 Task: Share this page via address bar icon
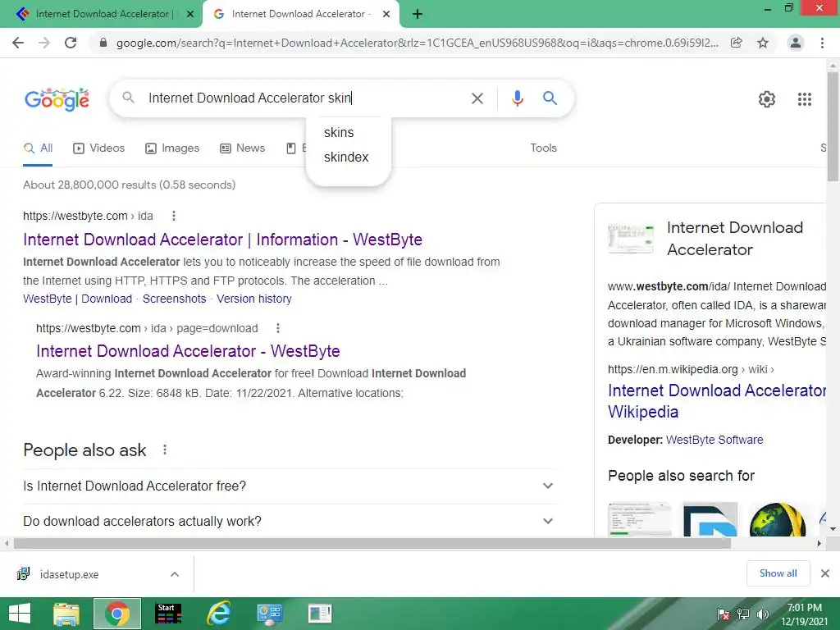[x=737, y=43]
